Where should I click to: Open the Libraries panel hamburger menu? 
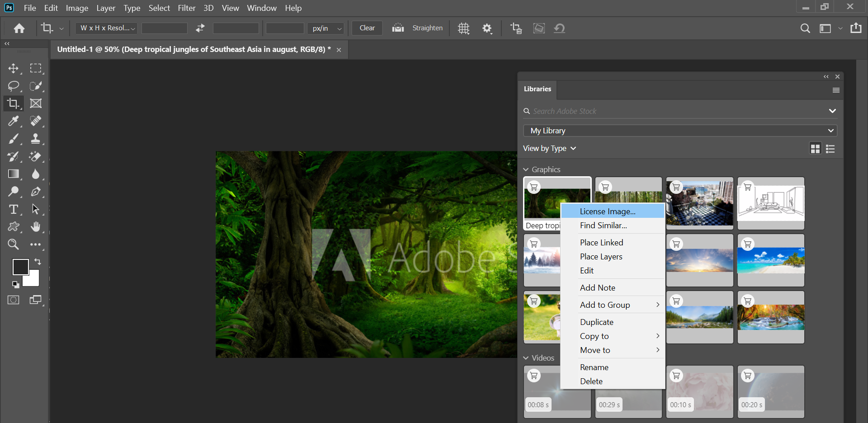click(x=836, y=90)
